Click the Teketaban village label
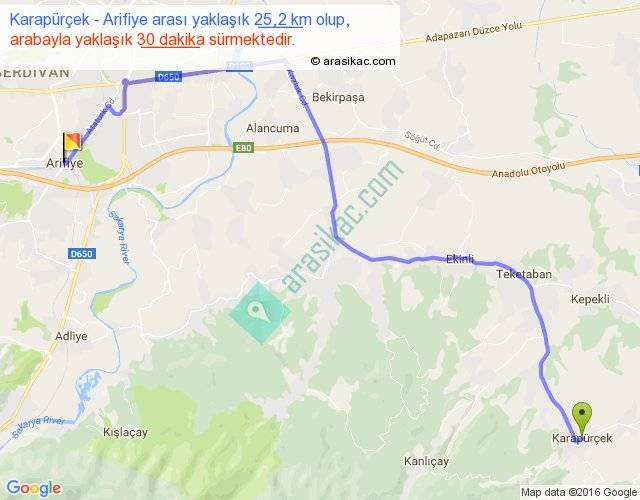 tap(524, 274)
